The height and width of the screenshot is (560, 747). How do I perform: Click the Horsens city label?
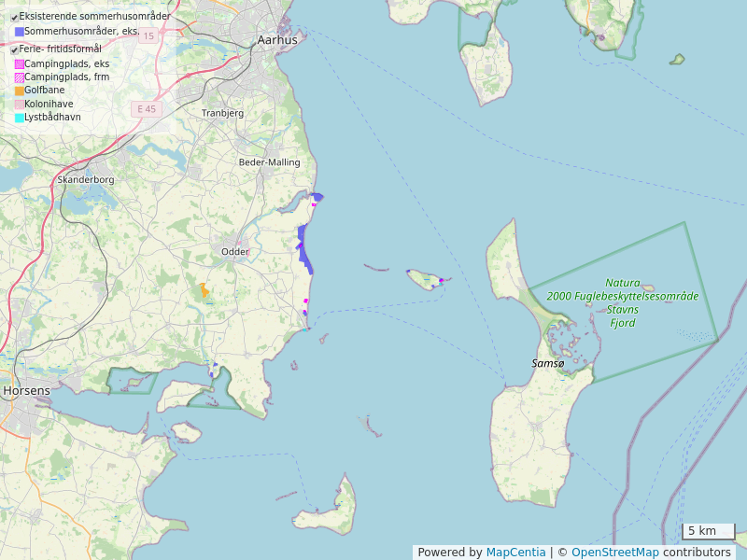[21, 390]
